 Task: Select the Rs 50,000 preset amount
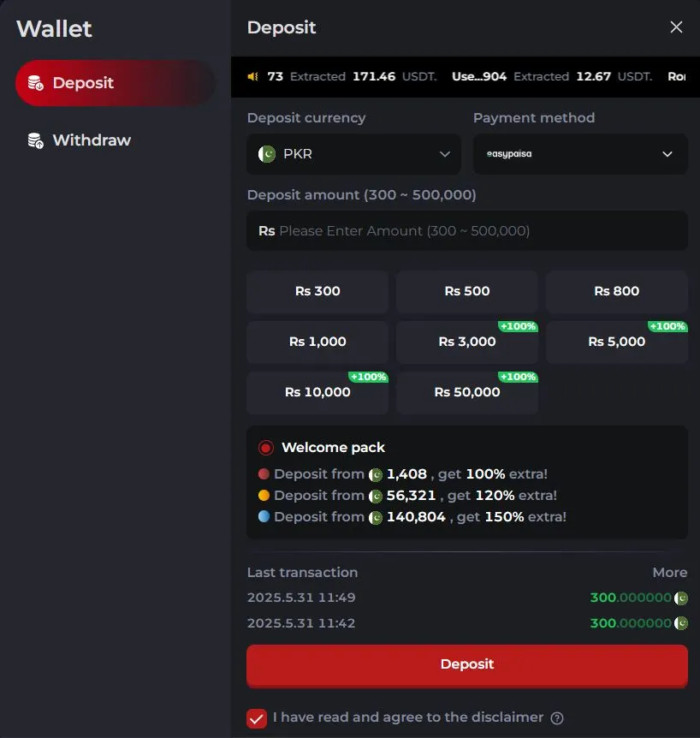pos(467,392)
